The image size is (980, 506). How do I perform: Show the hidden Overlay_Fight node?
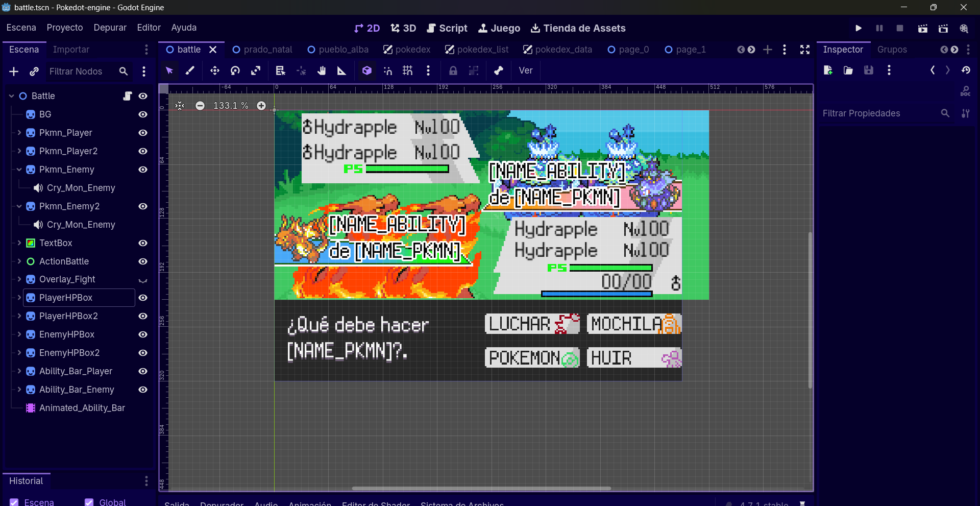coord(143,280)
